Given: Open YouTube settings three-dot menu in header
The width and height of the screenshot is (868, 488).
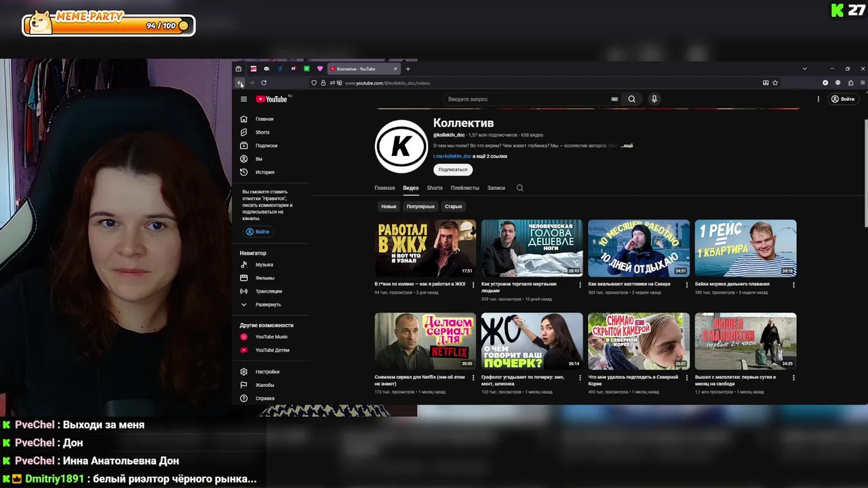Looking at the screenshot, I should tap(818, 99).
